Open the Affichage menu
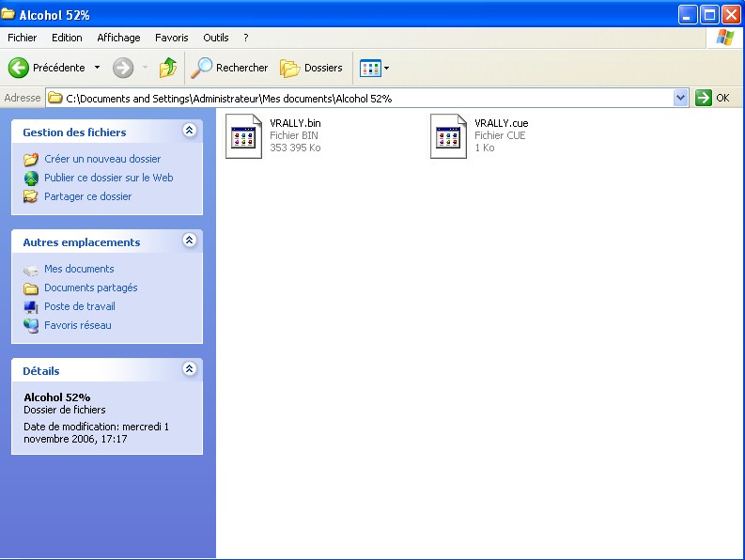The width and height of the screenshot is (745, 560). point(118,38)
